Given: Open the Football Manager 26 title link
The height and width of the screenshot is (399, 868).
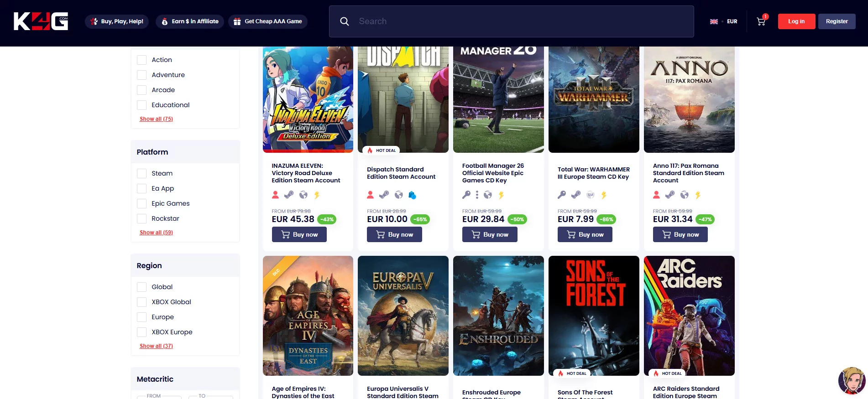Looking at the screenshot, I should (493, 173).
